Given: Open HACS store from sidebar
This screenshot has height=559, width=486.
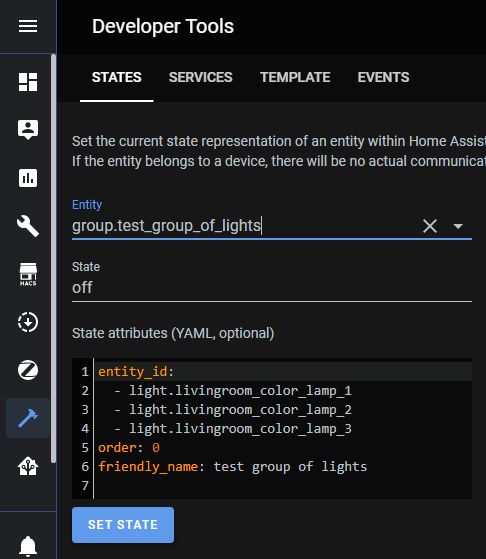Looking at the screenshot, I should point(28,275).
